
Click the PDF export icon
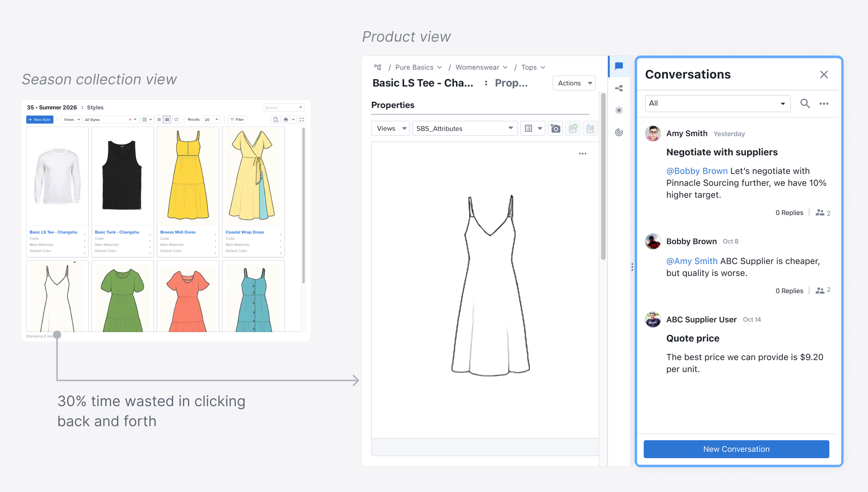pos(276,120)
